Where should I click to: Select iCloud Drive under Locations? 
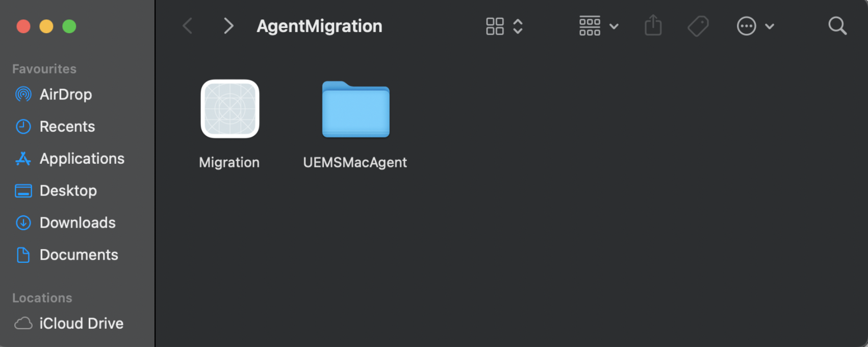tap(82, 323)
